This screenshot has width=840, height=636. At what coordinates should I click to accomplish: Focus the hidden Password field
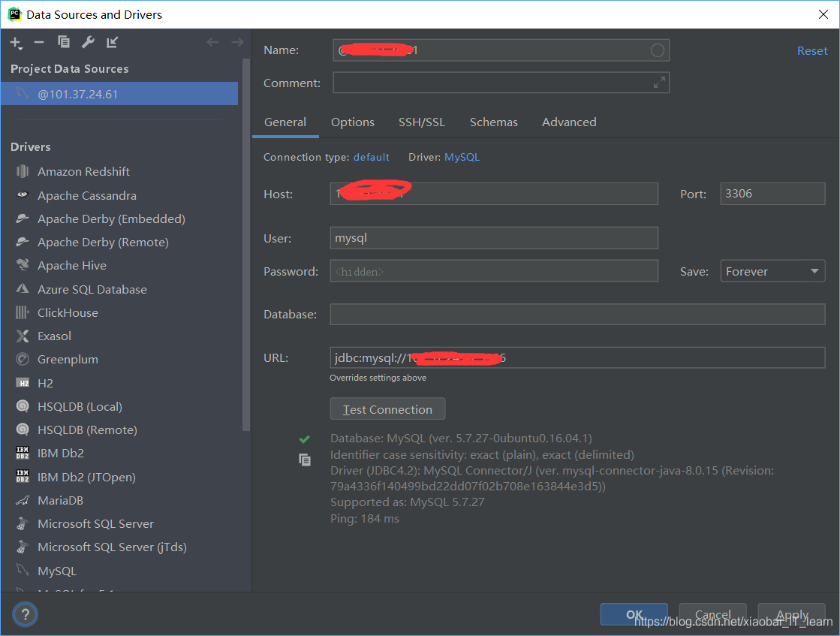(x=494, y=271)
